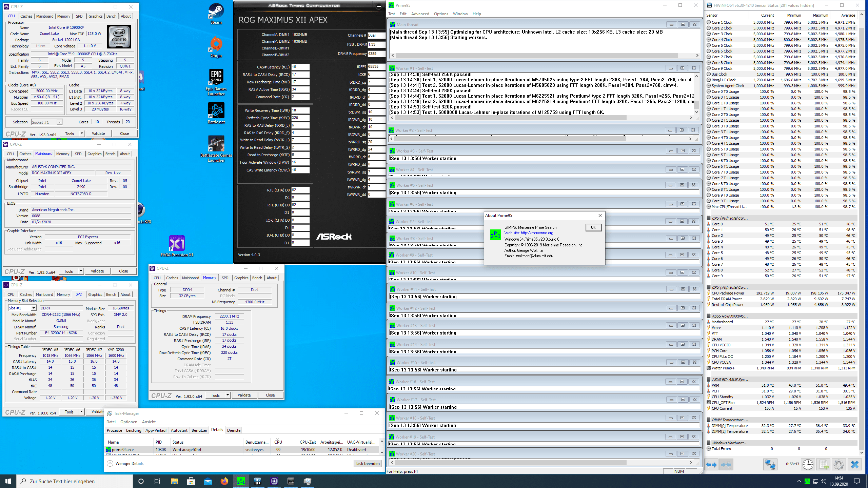This screenshot has height=488, width=868.
Task: Reset HWiNFO elapsed time with clock icon
Action: [x=808, y=465]
